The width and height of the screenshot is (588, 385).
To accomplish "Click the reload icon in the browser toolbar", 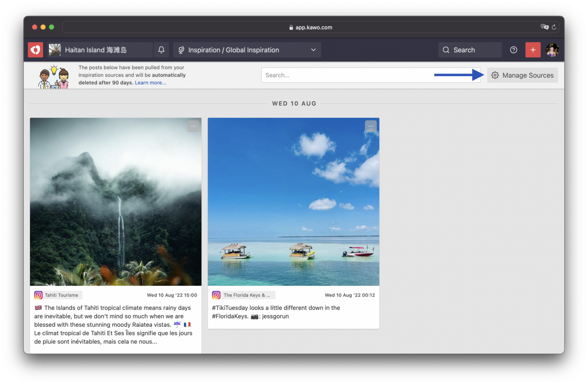I will coord(554,27).
